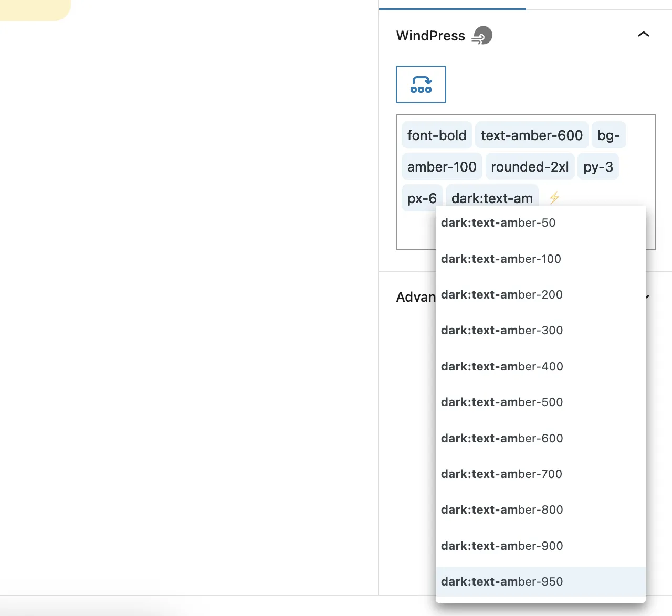Select dark:text-amber-400 suggestion
The height and width of the screenshot is (616, 672).
541,366
